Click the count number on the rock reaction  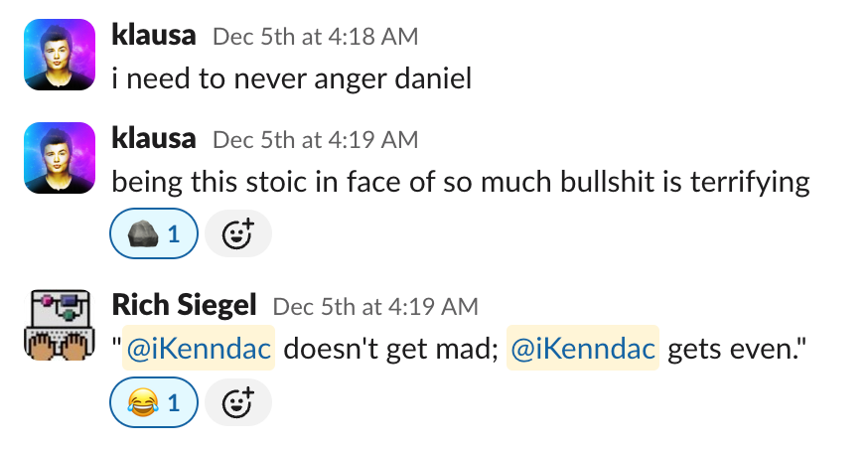(174, 234)
